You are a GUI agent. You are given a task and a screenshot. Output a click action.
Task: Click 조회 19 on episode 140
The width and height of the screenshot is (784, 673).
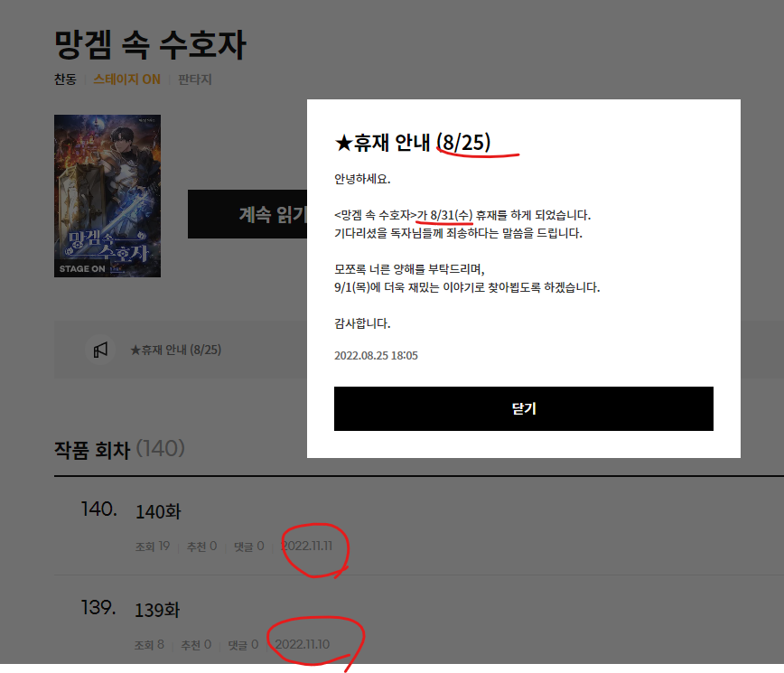point(153,547)
